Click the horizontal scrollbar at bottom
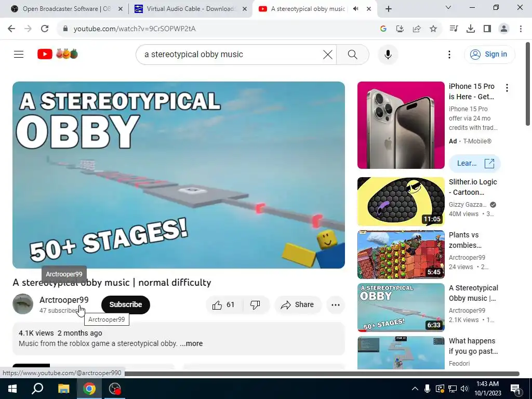The width and height of the screenshot is (532, 399). (x=322, y=374)
